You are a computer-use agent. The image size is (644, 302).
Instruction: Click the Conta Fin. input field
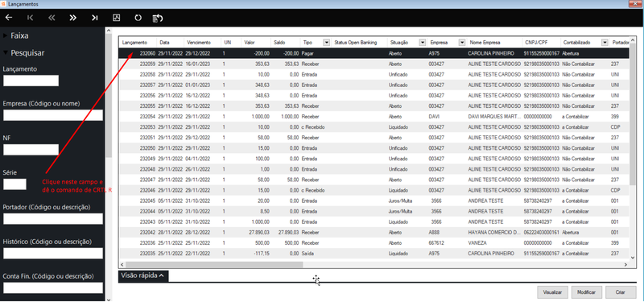pos(53,288)
